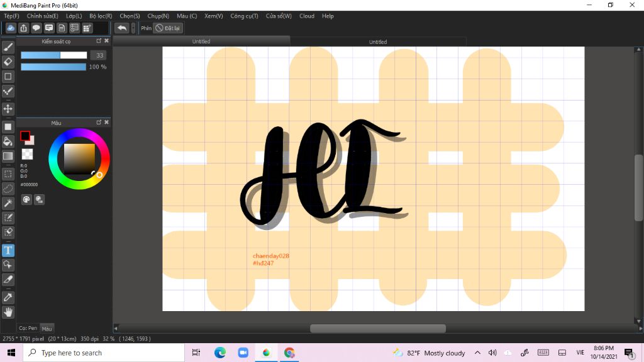The image size is (644, 362).
Task: Click the Undo arrow button
Action: 121,28
